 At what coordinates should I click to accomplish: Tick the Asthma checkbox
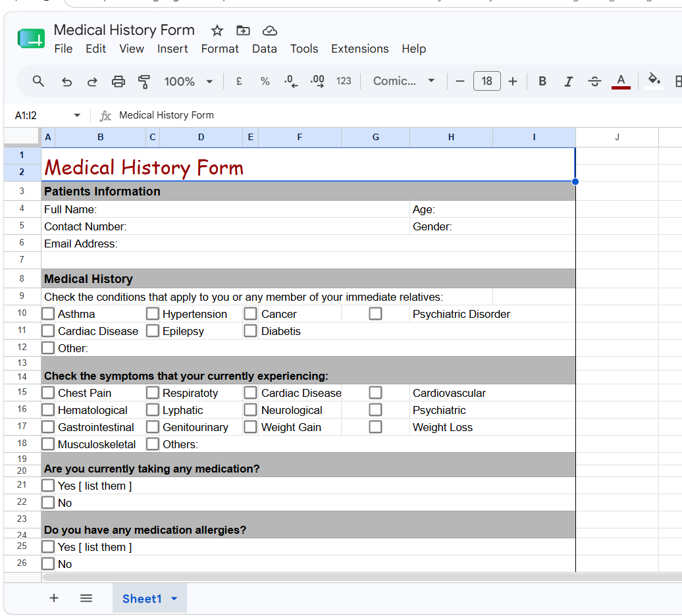[x=48, y=313]
